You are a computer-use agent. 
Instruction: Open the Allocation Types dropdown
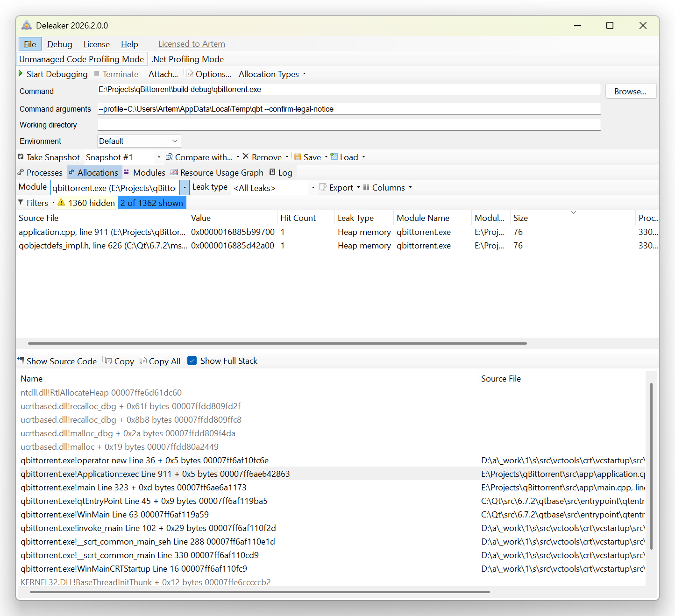coord(272,74)
